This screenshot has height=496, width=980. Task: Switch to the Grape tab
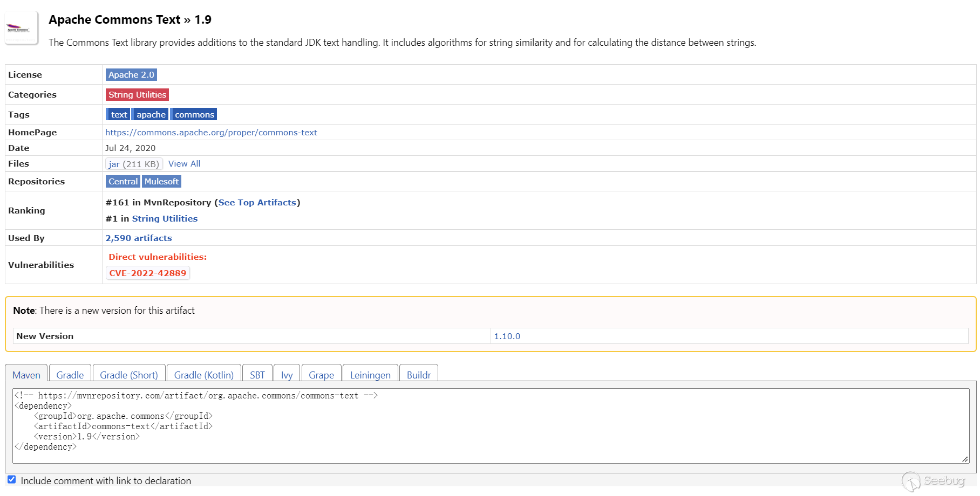pyautogui.click(x=322, y=374)
